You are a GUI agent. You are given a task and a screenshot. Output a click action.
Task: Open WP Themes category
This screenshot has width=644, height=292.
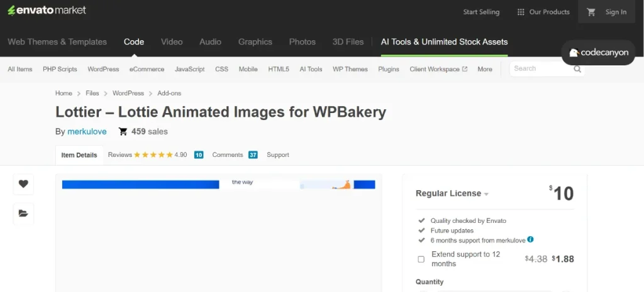(350, 69)
